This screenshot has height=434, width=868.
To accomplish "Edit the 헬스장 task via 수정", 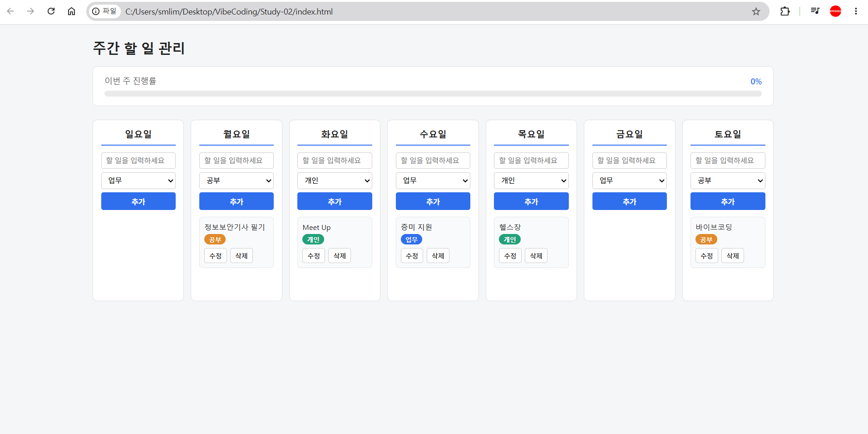I will point(510,256).
